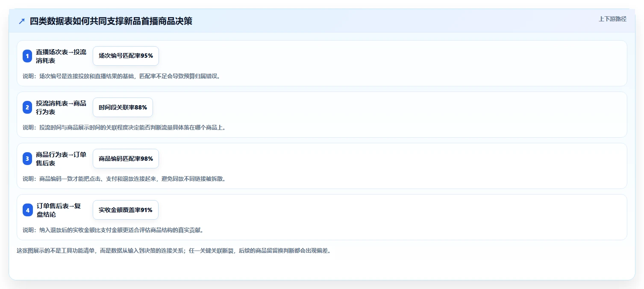Click the 时间段关联率88% chip
The height and width of the screenshot is (289, 644).
coord(123,107)
